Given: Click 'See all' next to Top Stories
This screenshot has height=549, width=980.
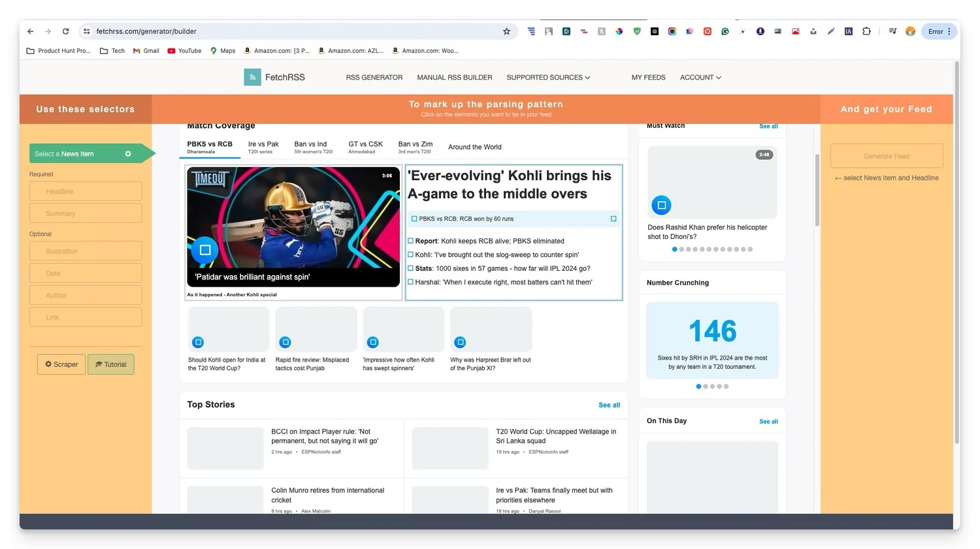Looking at the screenshot, I should click(x=610, y=405).
